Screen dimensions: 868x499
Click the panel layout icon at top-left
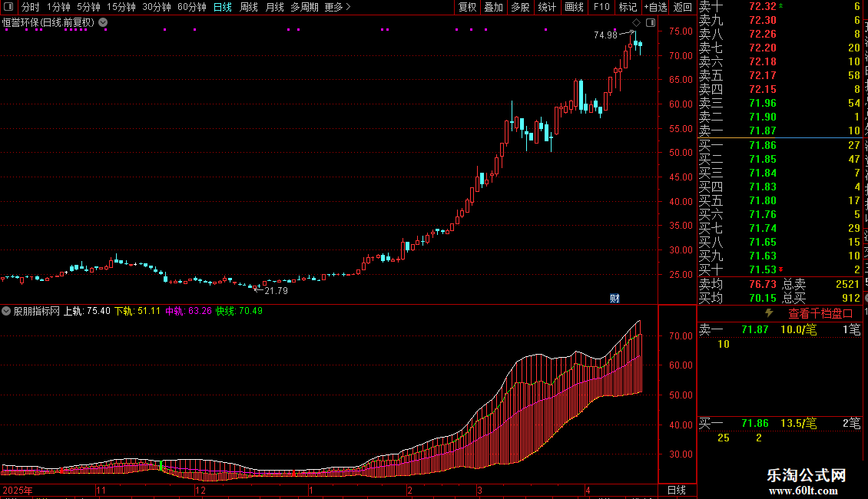[x=8, y=7]
